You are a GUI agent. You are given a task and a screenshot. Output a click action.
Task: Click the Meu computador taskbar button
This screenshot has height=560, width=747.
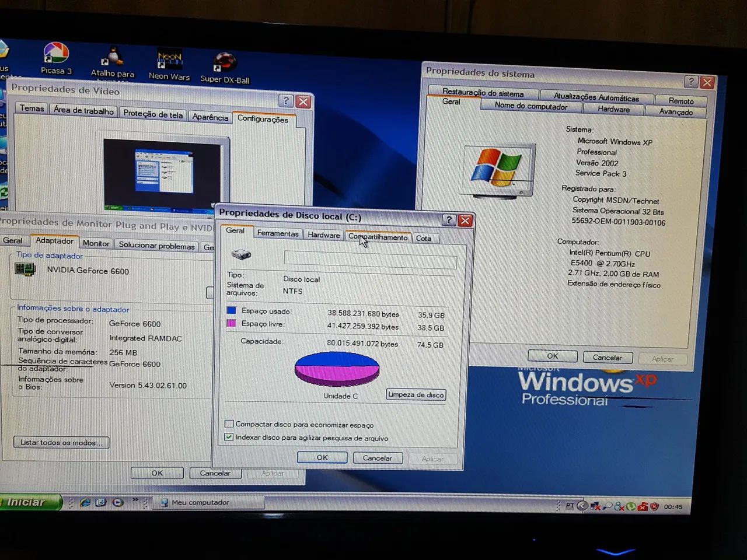(209, 502)
